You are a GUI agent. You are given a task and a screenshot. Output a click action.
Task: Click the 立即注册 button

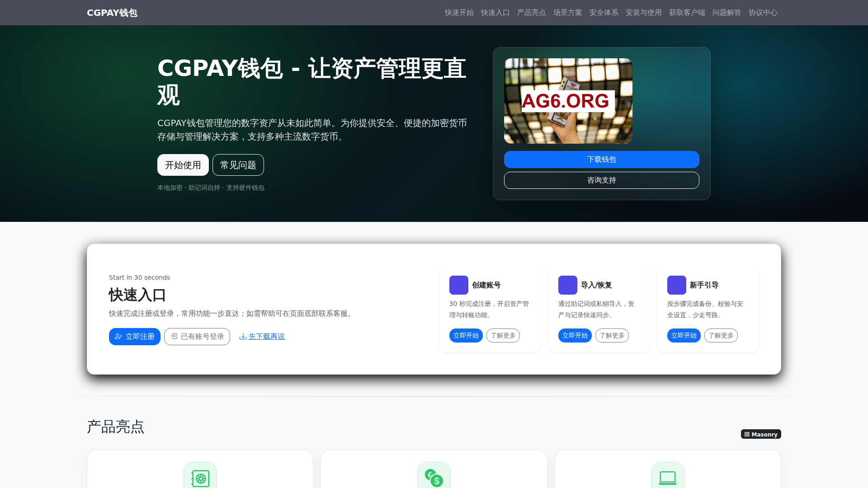click(135, 337)
